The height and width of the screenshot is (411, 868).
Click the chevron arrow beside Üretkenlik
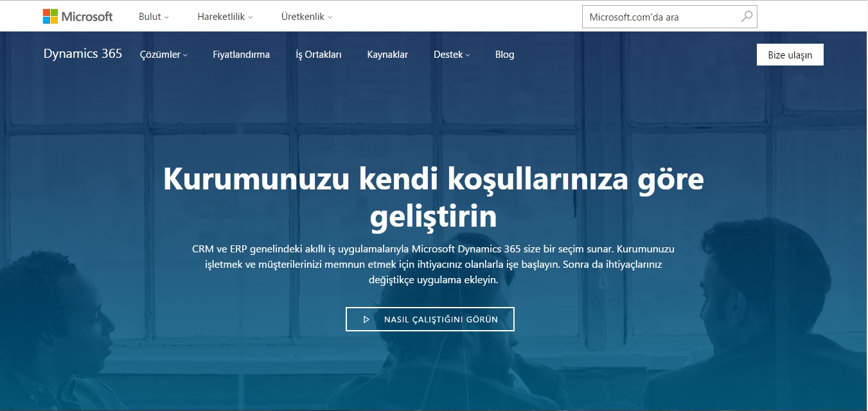coord(330,17)
